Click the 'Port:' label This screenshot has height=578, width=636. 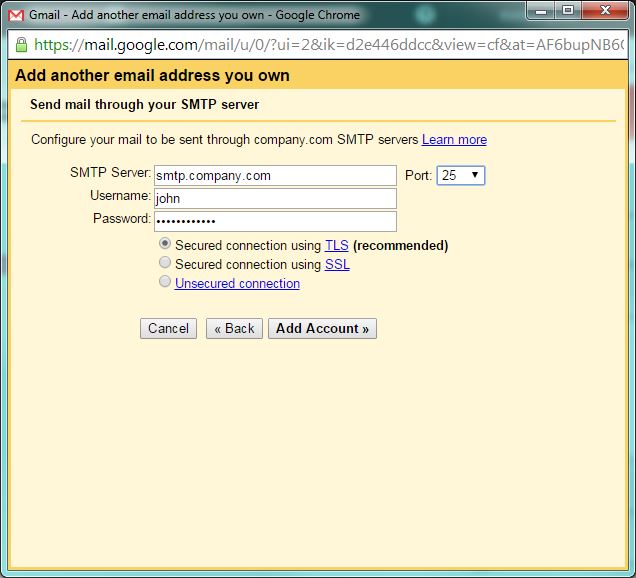coord(419,176)
